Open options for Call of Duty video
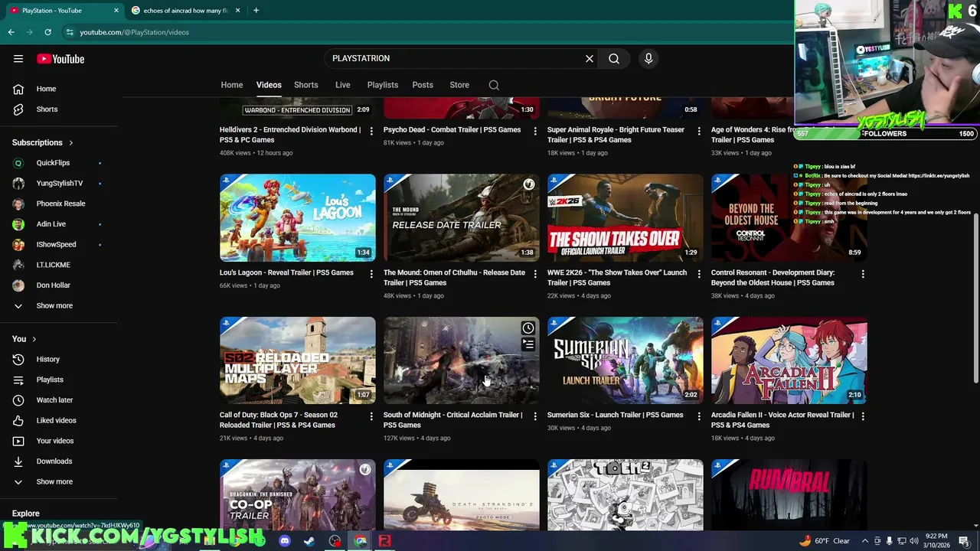Image resolution: width=980 pixels, height=551 pixels. pos(371,416)
